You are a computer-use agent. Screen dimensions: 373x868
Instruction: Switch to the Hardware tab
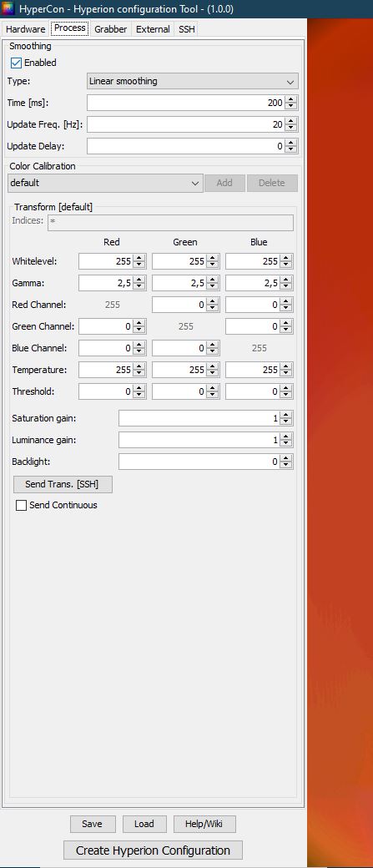pyautogui.click(x=26, y=29)
